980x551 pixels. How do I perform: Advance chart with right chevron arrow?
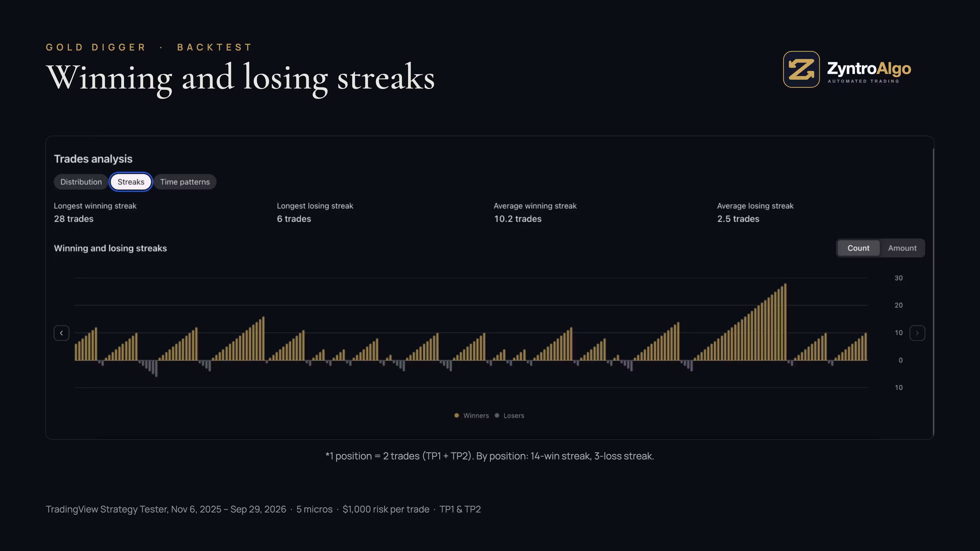(917, 333)
